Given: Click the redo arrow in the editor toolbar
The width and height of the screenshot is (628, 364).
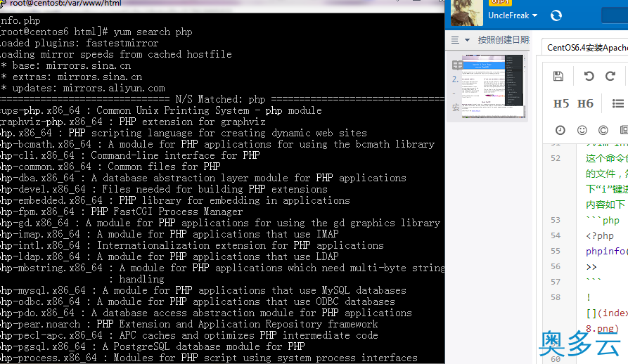Looking at the screenshot, I should coord(610,76).
